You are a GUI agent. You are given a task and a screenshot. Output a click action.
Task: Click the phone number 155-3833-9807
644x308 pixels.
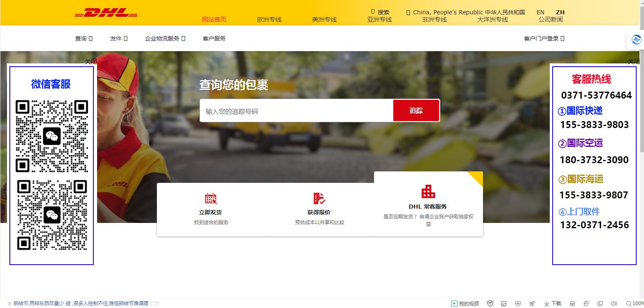594,195
